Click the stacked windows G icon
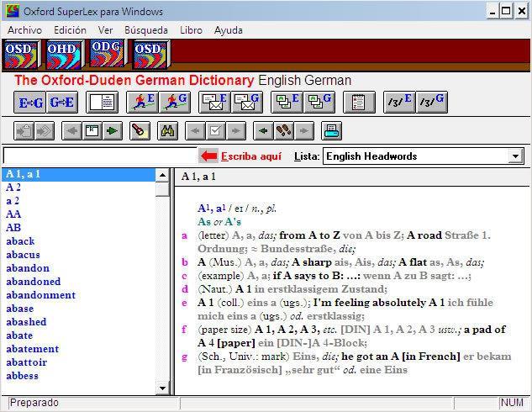The image size is (532, 412). click(319, 102)
